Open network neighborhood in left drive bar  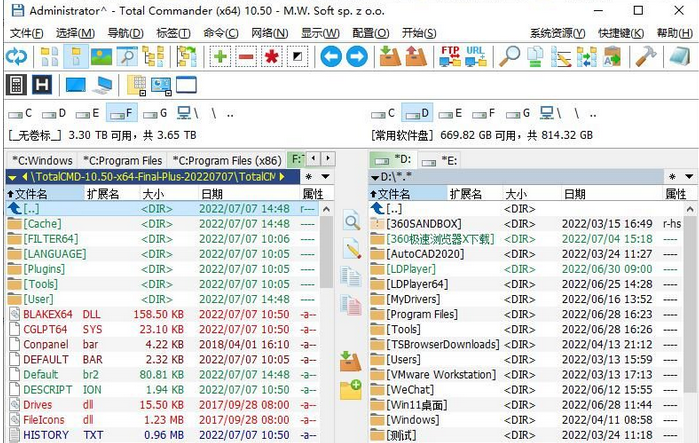click(x=188, y=113)
